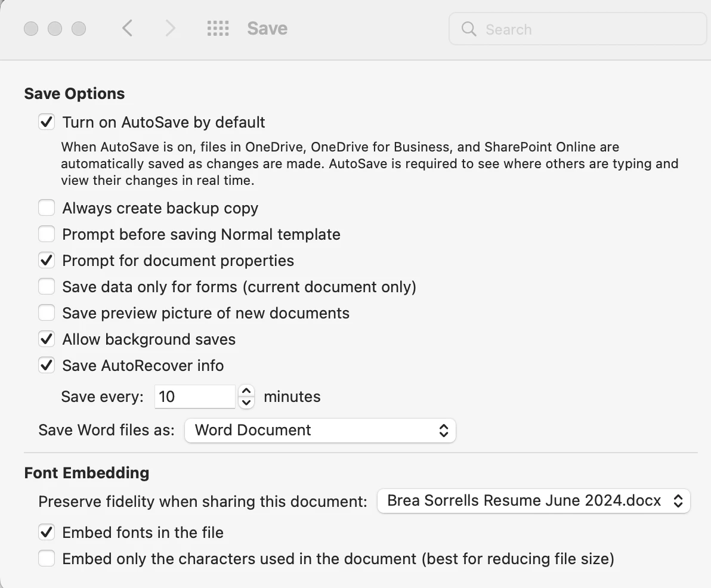Enable Embed only the characters used
This screenshot has width=711, height=588.
[x=47, y=559]
